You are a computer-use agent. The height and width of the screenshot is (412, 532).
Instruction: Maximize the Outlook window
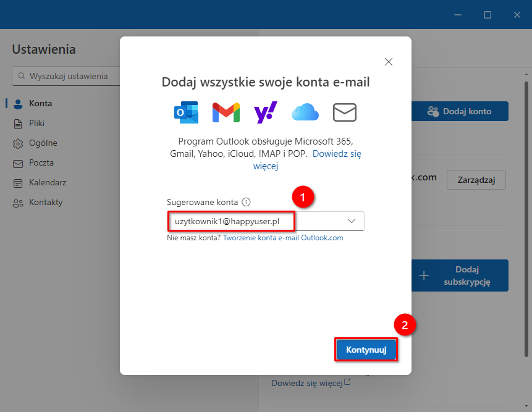488,15
